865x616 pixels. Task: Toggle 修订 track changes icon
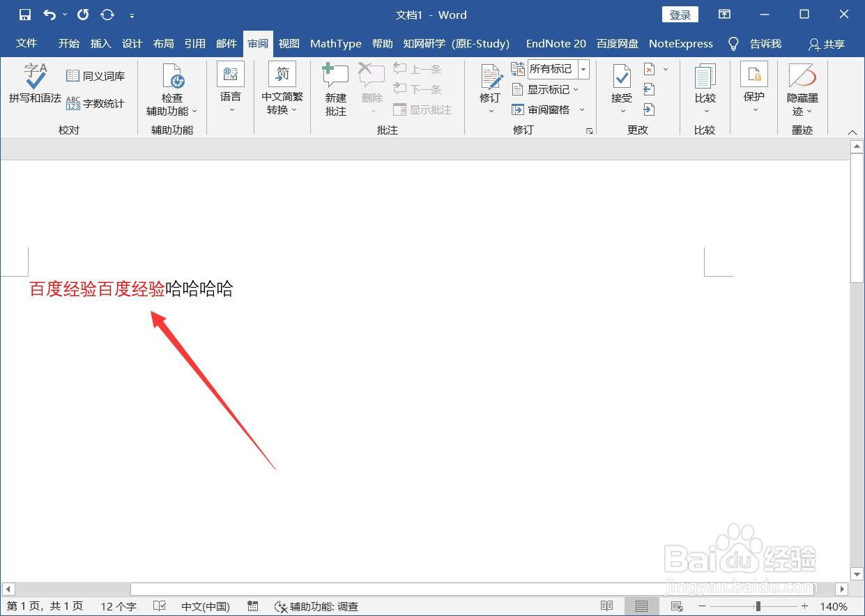tap(491, 76)
